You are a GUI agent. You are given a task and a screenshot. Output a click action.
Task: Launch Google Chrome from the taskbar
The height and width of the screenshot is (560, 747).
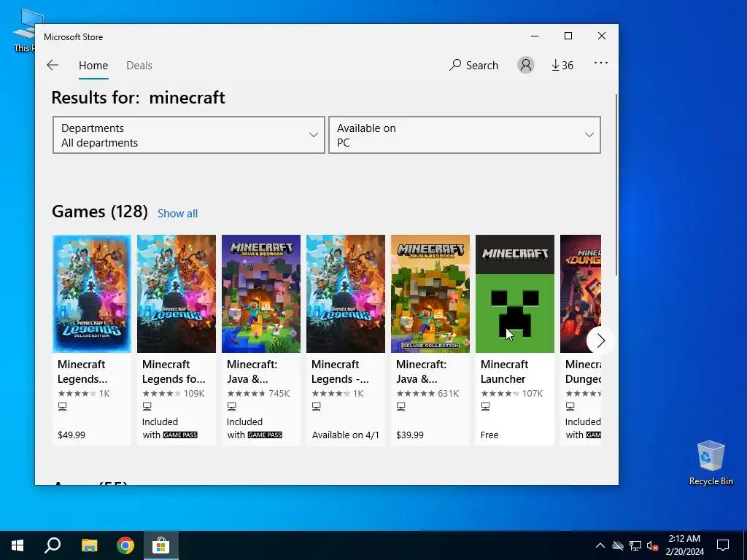(125, 545)
